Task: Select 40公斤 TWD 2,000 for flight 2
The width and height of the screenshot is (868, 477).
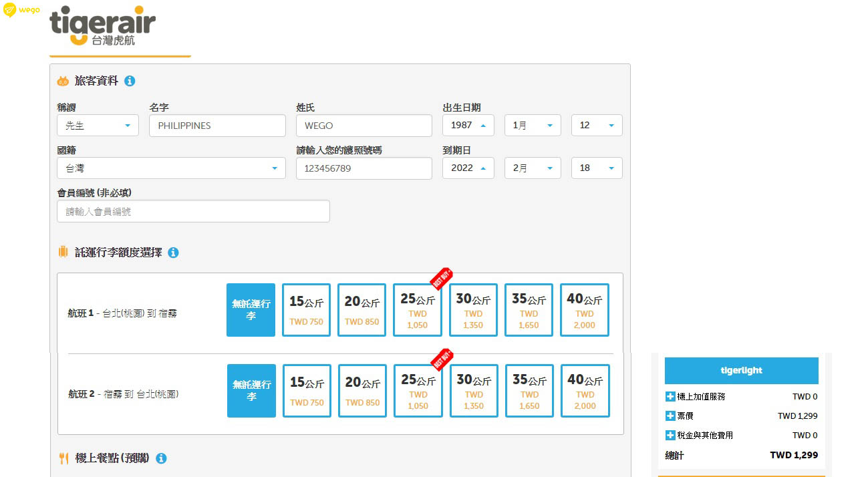Action: [x=585, y=391]
